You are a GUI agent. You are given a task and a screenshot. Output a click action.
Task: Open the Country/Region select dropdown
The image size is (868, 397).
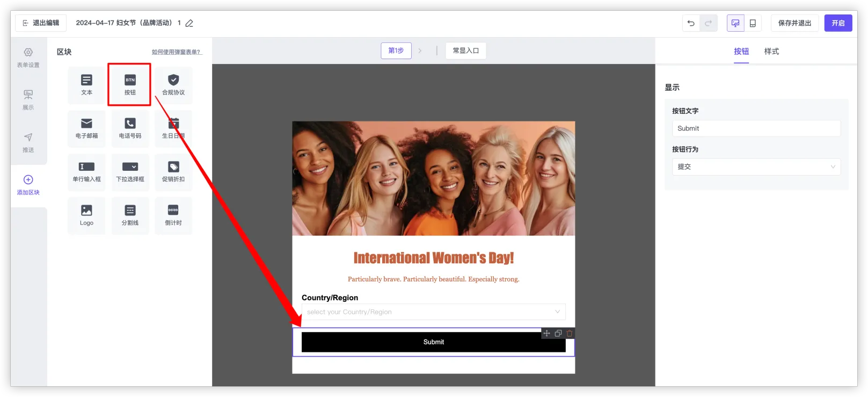(433, 312)
